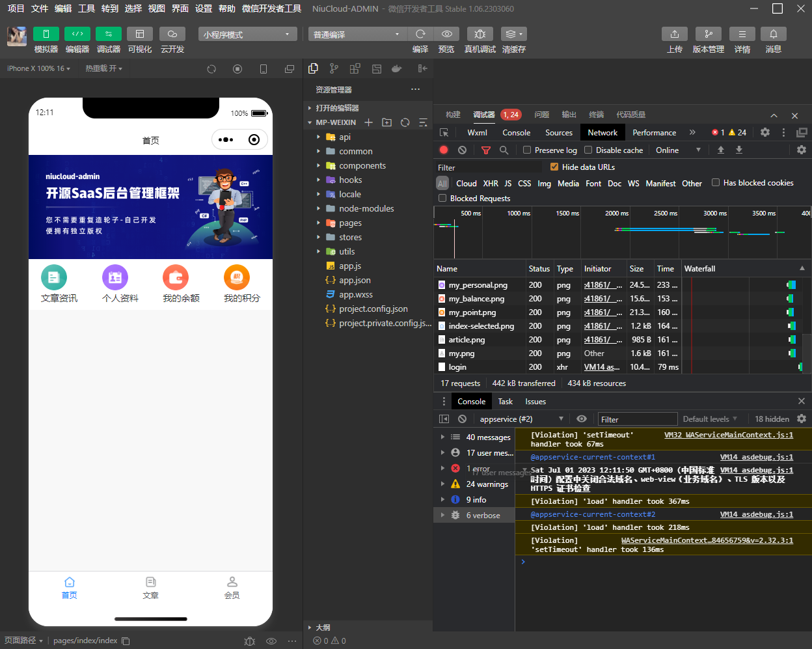Click the simulator banner image
The width and height of the screenshot is (812, 649).
click(150, 207)
